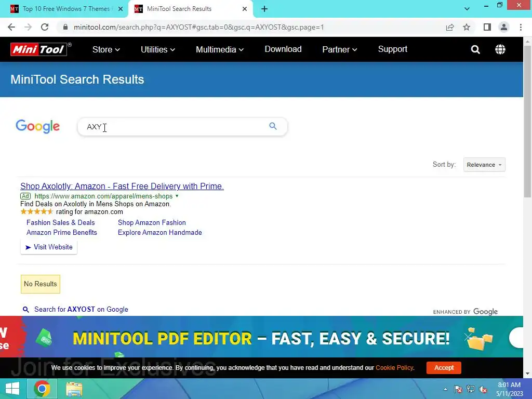Close the PDF Editor banner ad
532x399 pixels.
[468, 337]
